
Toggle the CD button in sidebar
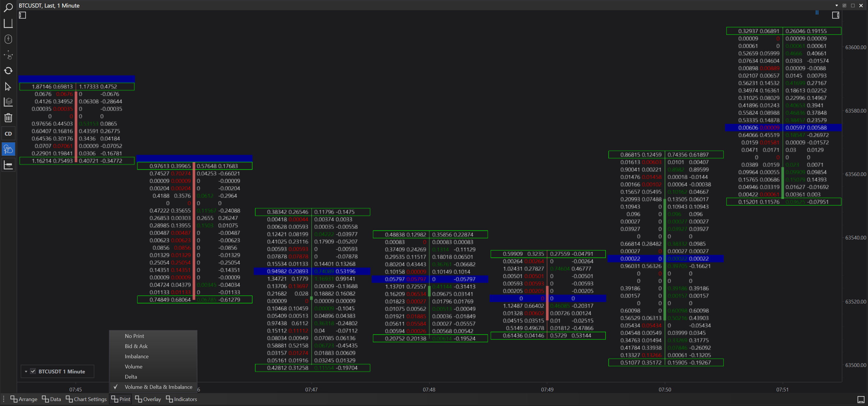8,133
